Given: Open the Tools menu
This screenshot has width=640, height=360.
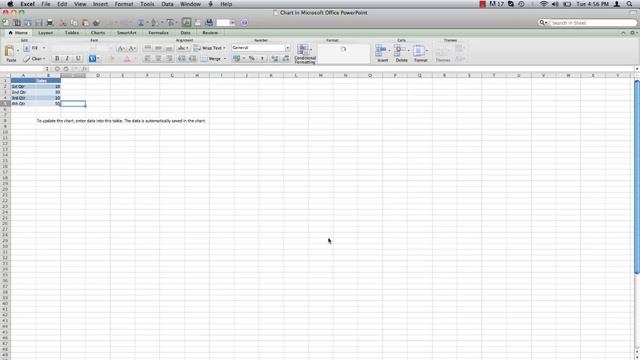Looking at the screenshot, I should 147,4.
